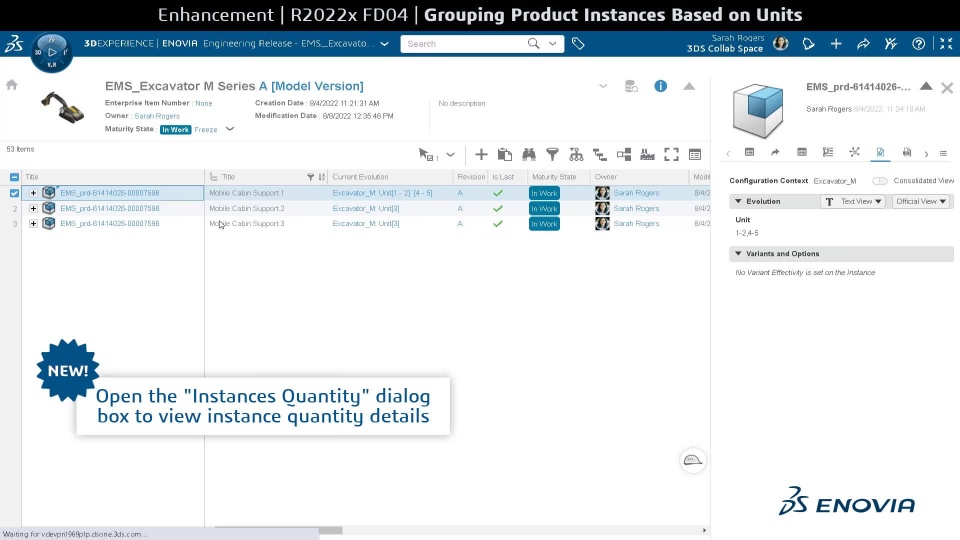Open Excavator_M Unit[1 - 2] [4 - 5] link
960x540 pixels.
pyautogui.click(x=382, y=193)
